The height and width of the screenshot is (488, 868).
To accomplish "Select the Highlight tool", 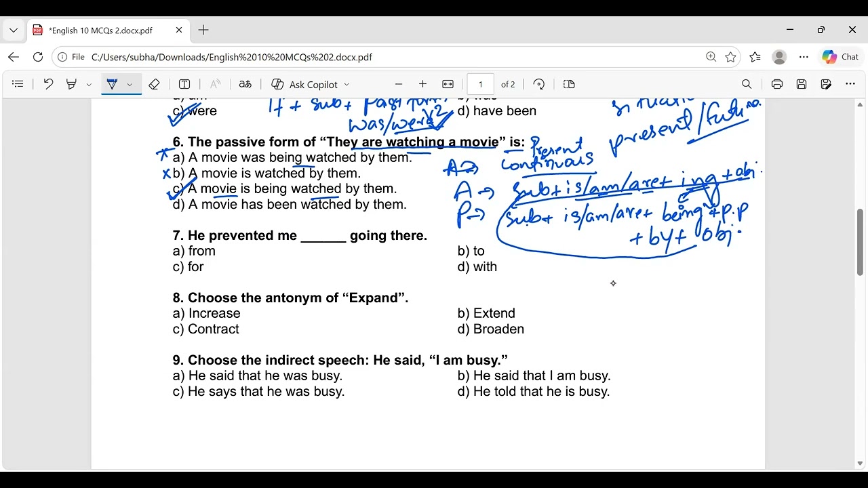I will (71, 84).
